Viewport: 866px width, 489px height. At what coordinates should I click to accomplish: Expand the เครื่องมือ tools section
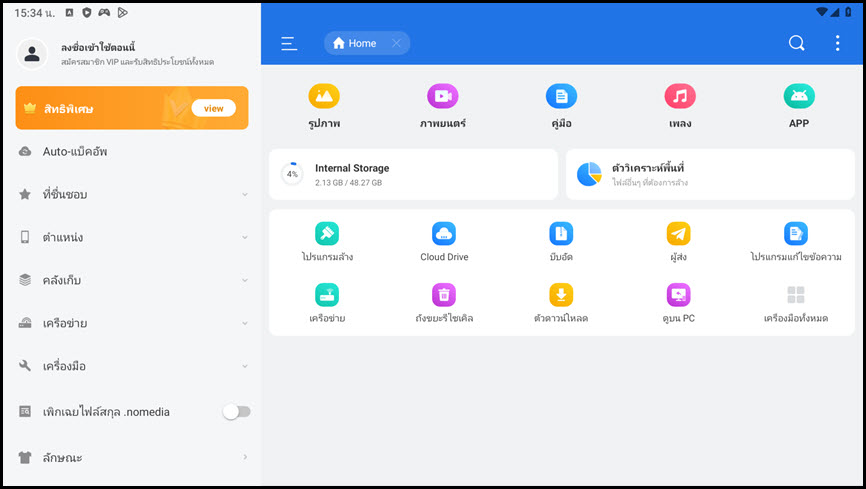[x=131, y=366]
